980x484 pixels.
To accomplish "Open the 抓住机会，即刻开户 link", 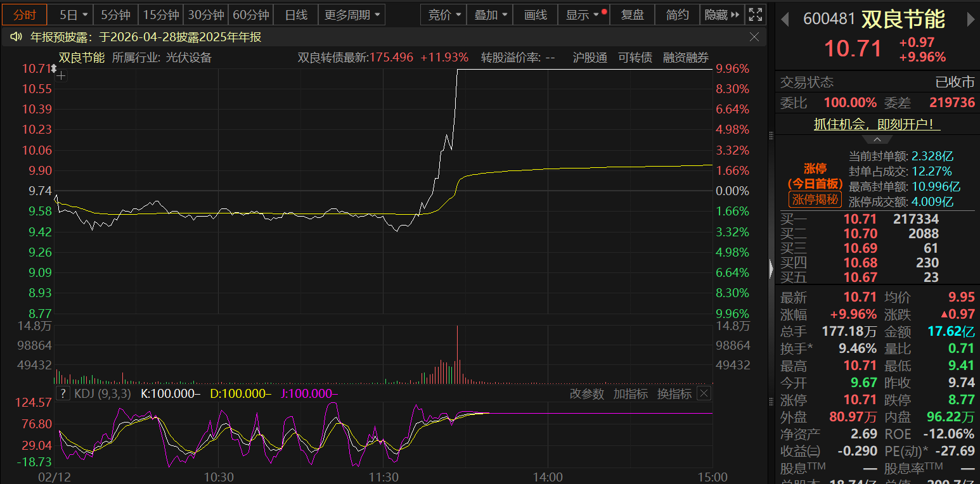I will 877,124.
